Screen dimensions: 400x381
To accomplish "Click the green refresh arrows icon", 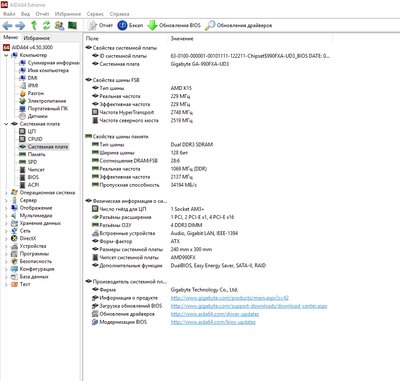I will pos(46,25).
